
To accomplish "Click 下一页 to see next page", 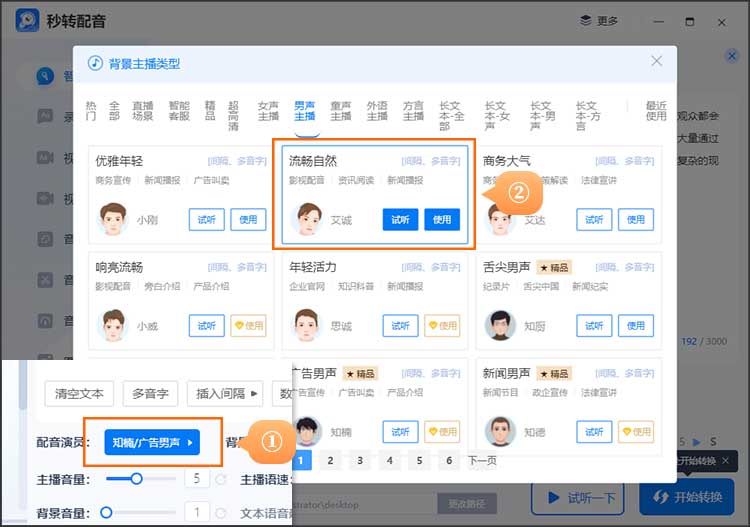I will pos(482,461).
